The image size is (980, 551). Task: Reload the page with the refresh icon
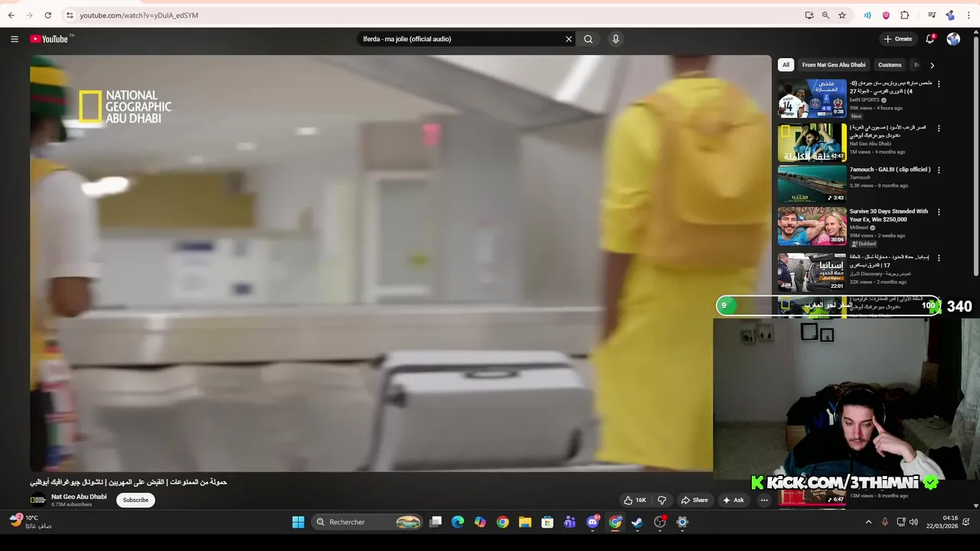(47, 15)
